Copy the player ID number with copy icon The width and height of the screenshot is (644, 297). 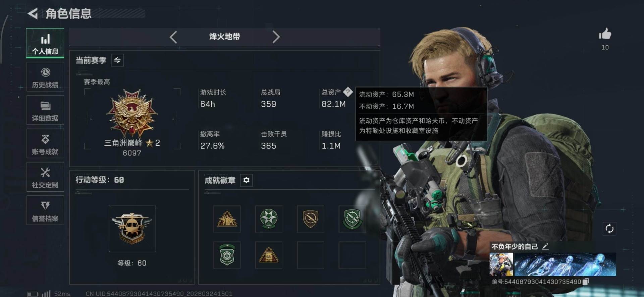[x=586, y=282]
